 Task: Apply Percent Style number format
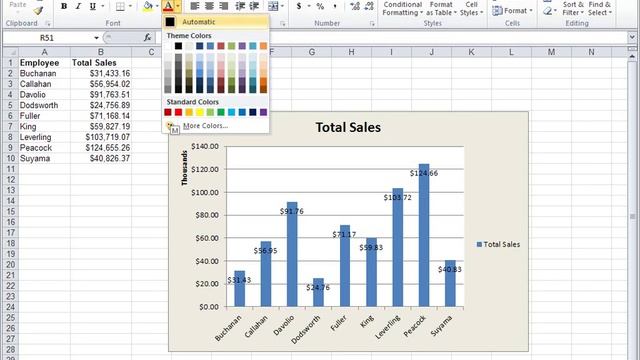click(320, 6)
